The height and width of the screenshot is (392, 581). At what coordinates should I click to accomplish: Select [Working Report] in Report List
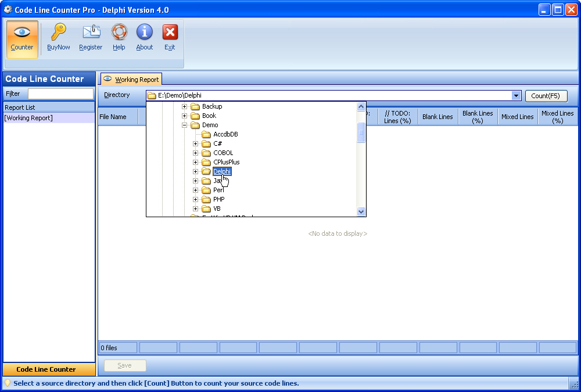pos(28,118)
